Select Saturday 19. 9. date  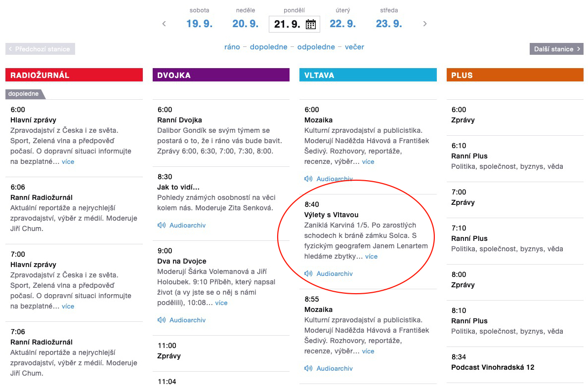click(x=200, y=24)
